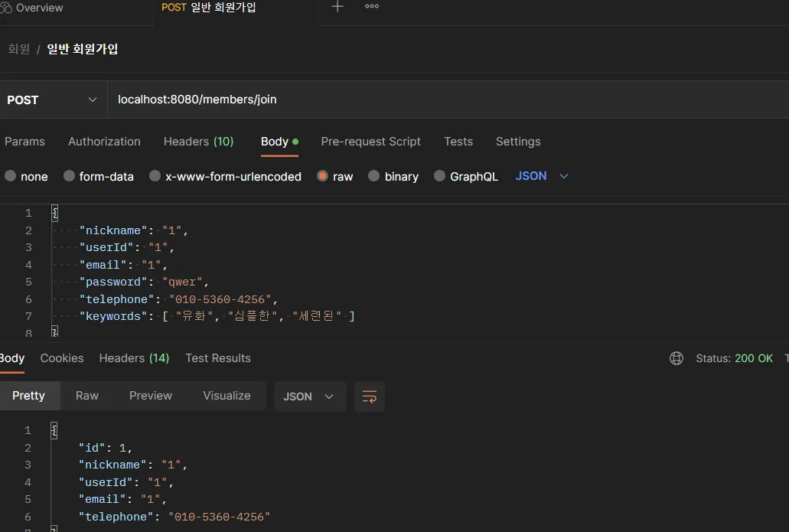Viewport: 789px width, 532px height.
Task: Select the none body type radio
Action: point(11,176)
